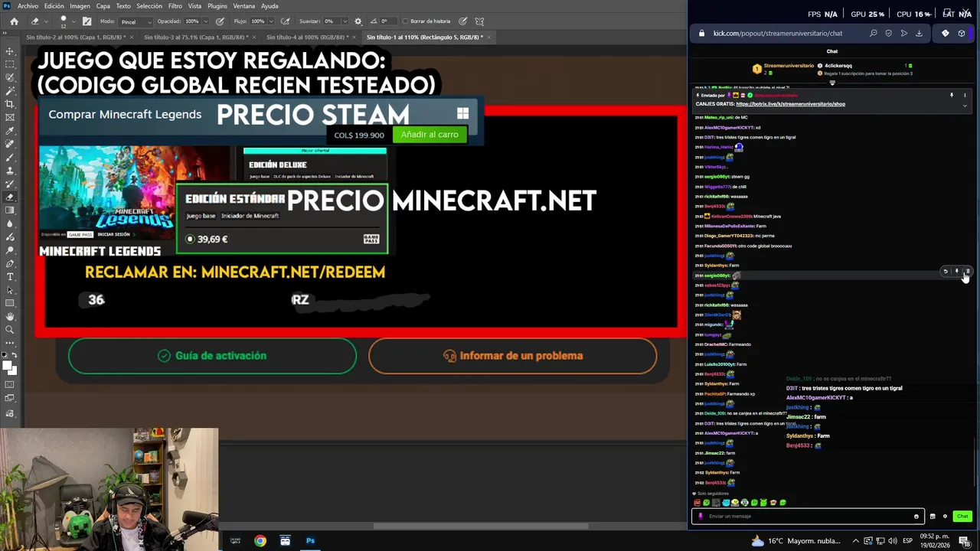Switch to Sin título-2 document tab
The width and height of the screenshot is (980, 551).
point(75,37)
